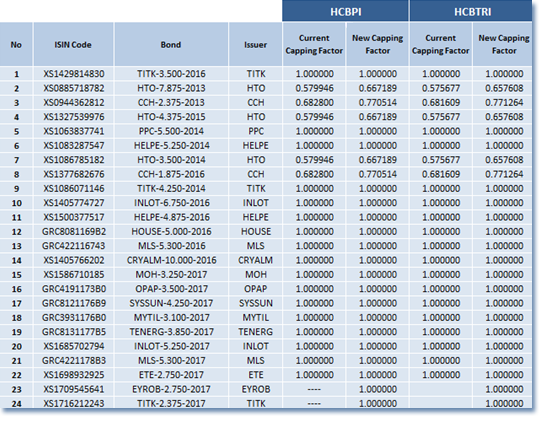
Task: Select the Issuer column header
Action: [x=256, y=45]
